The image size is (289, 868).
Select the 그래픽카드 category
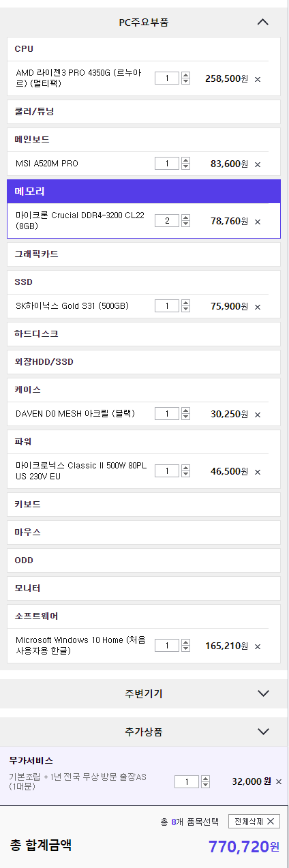[x=144, y=254]
